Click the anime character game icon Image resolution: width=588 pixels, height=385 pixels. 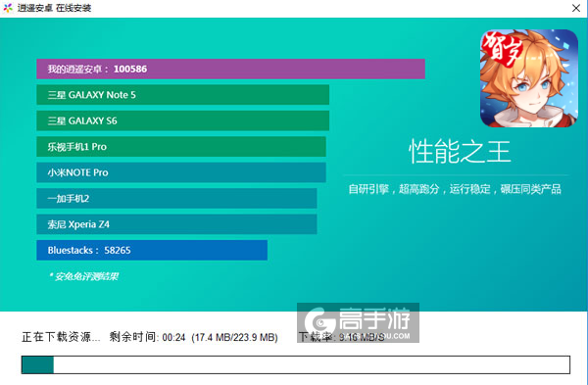click(529, 78)
